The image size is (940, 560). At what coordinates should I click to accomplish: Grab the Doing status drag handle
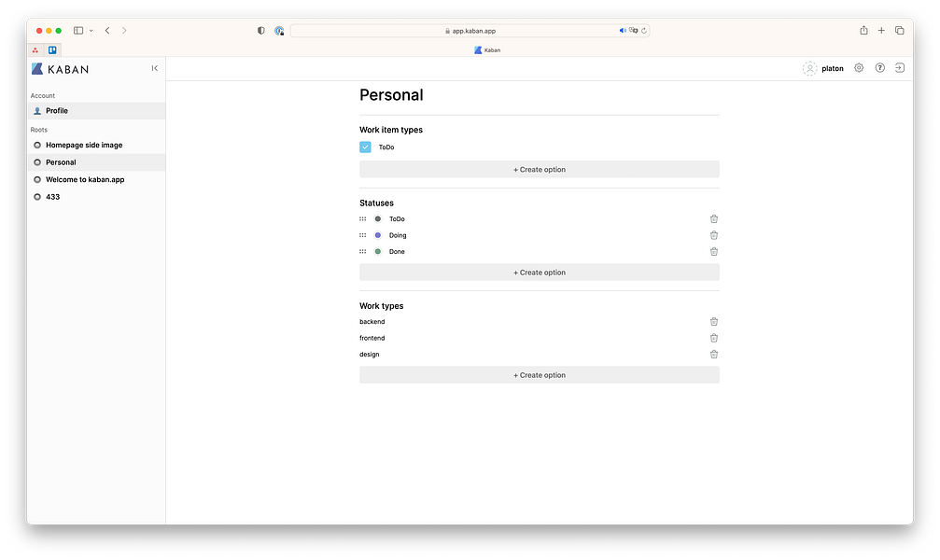pyautogui.click(x=363, y=235)
